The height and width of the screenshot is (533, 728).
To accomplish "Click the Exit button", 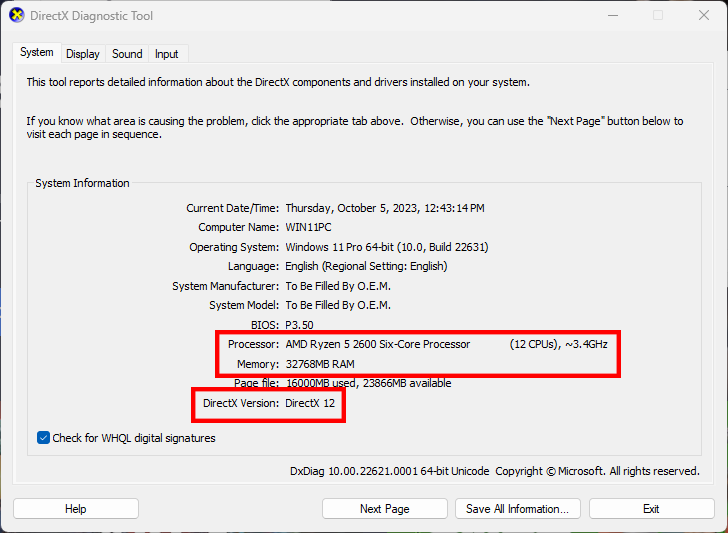I will [x=651, y=509].
